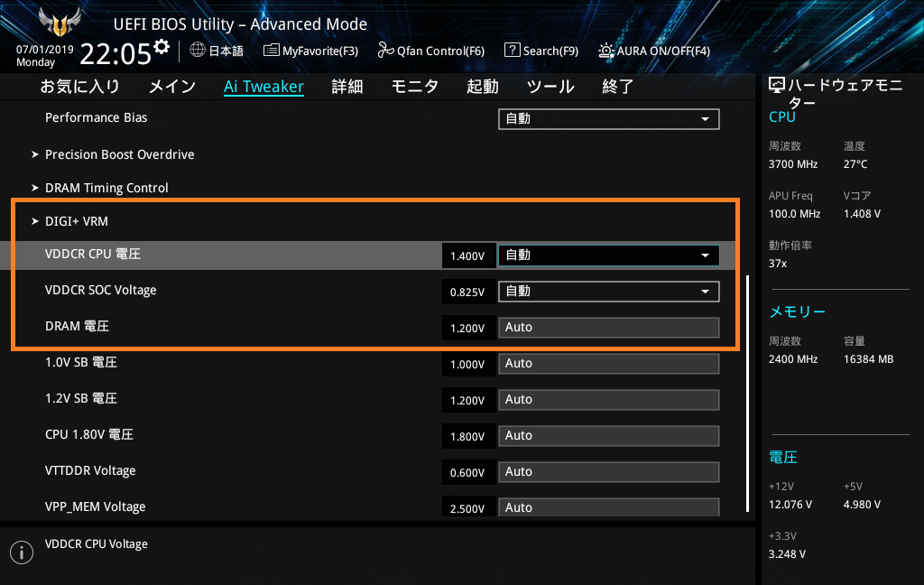Click the CPU 1.80V 電圧 Auto field
924x585 pixels.
click(x=609, y=436)
